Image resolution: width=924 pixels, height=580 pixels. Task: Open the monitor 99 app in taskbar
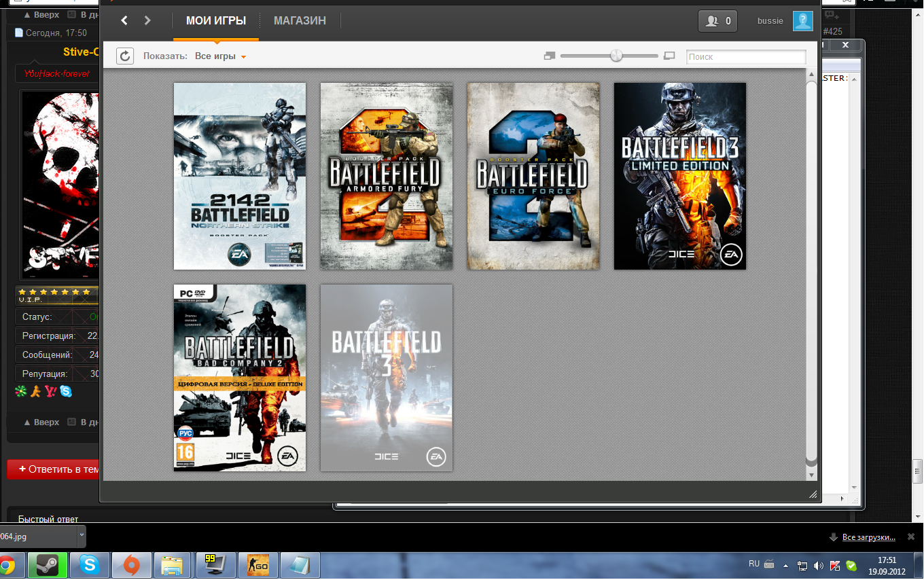(215, 565)
